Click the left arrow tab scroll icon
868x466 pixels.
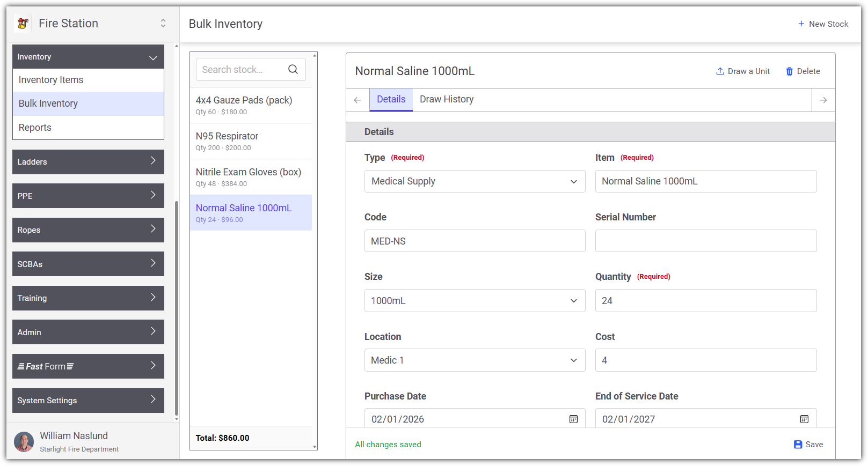[x=358, y=100]
